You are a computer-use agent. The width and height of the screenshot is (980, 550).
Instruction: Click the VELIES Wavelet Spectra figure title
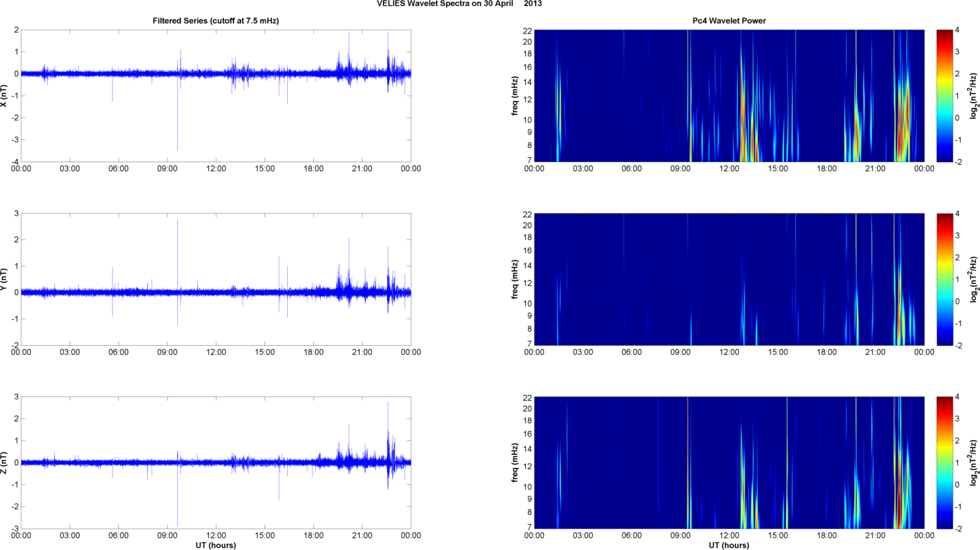pyautogui.click(x=459, y=4)
